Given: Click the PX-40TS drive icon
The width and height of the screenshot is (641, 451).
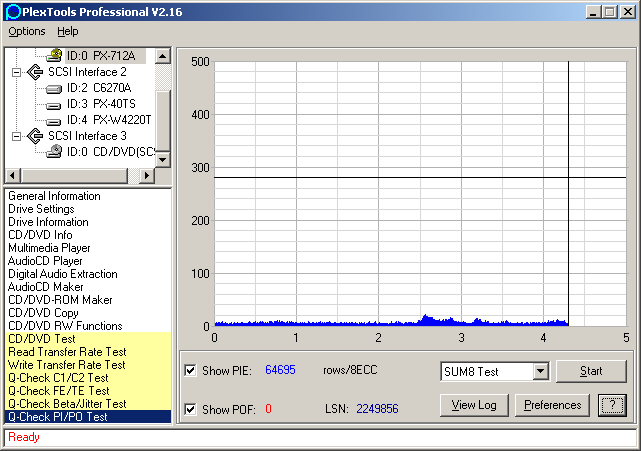Looking at the screenshot, I should 54,105.
